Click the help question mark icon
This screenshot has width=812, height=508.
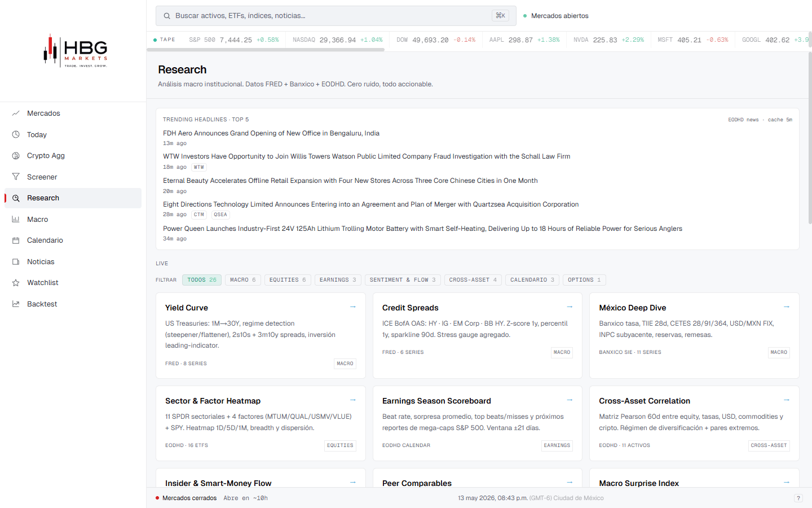[798, 498]
